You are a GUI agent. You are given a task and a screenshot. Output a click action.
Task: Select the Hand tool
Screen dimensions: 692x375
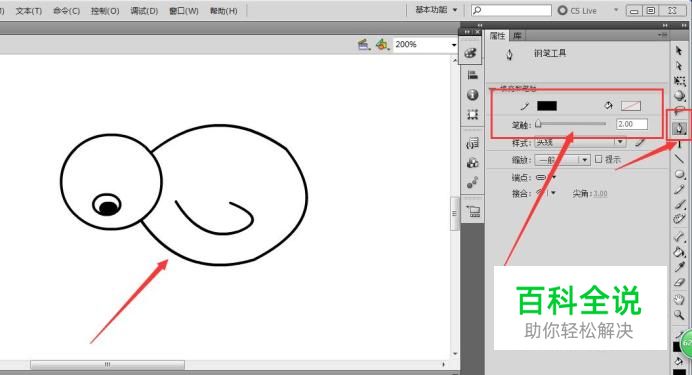point(679,300)
